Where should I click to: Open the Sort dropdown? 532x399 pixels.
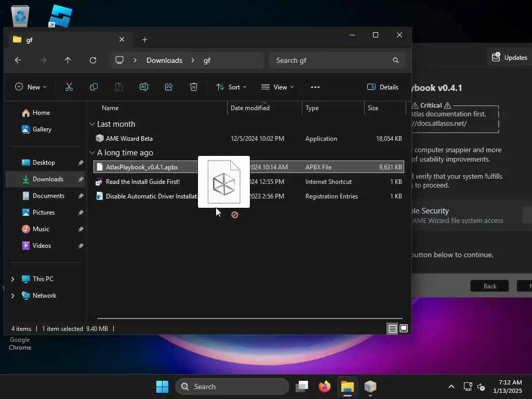coord(231,87)
